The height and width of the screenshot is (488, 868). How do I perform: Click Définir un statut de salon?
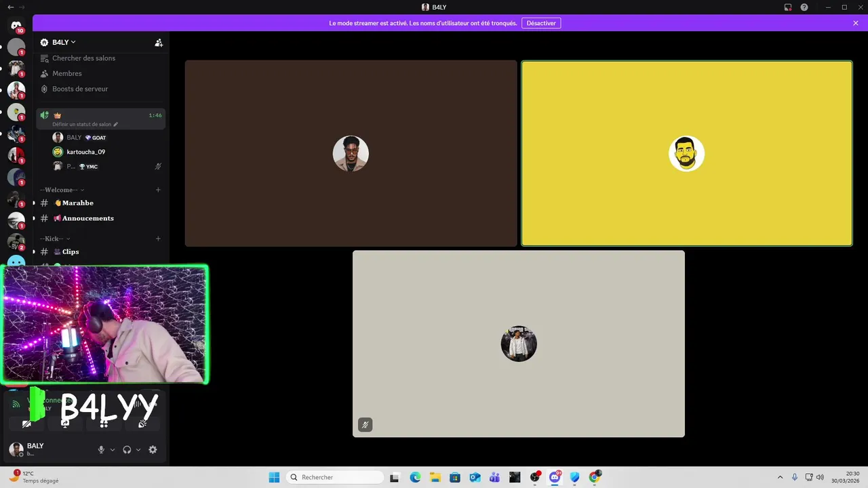point(81,125)
